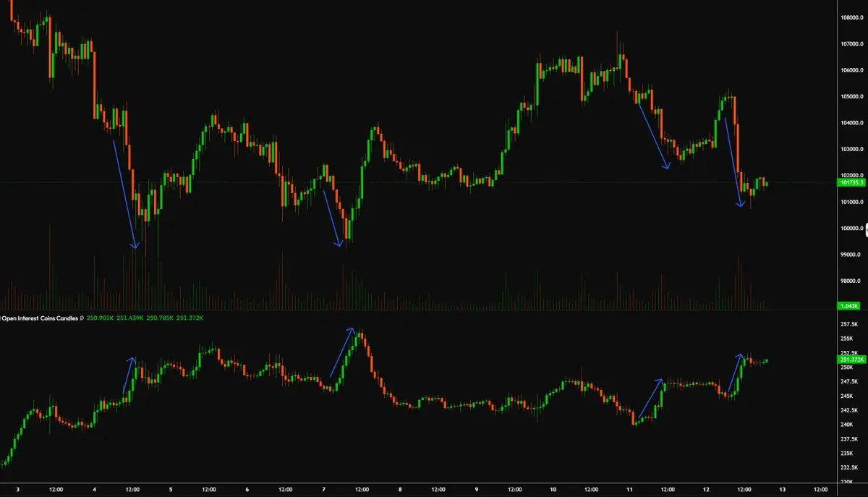The width and height of the screenshot is (868, 497).
Task: Click date label 7 on the time axis
Action: pos(324,490)
